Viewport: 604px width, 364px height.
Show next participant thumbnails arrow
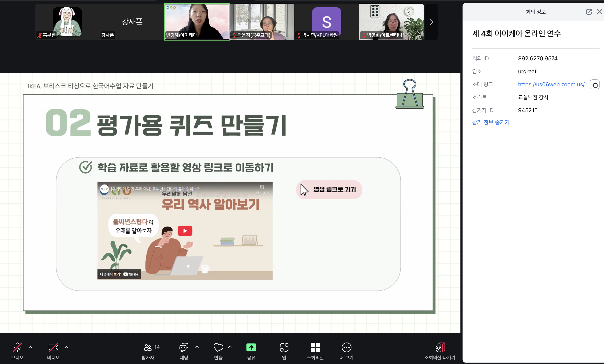[432, 22]
